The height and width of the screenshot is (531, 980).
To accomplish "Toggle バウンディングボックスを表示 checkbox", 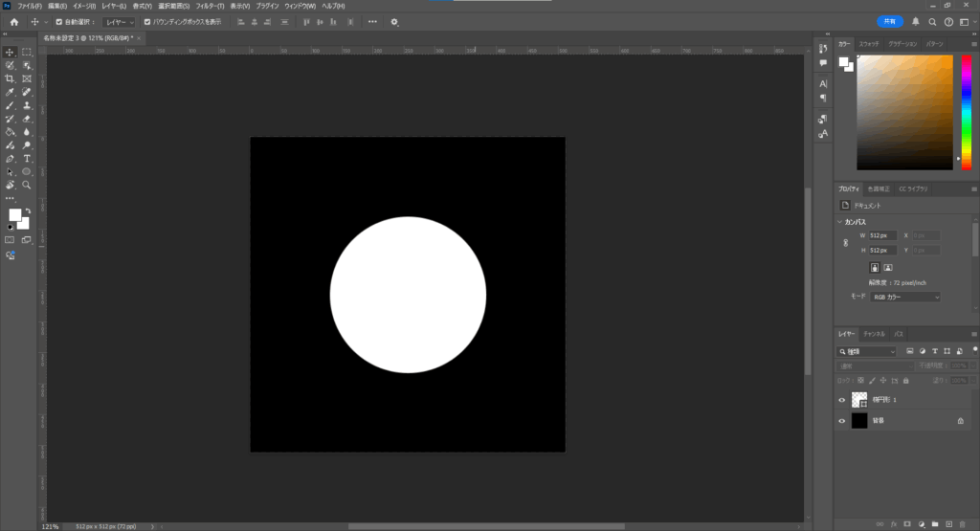I will point(146,22).
